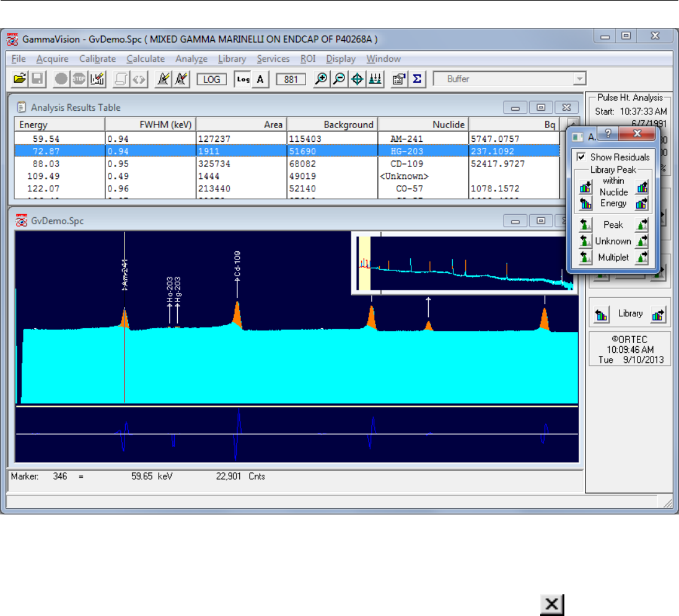Uncheck the Show Residuals checkbox
679x616 pixels.
[581, 157]
